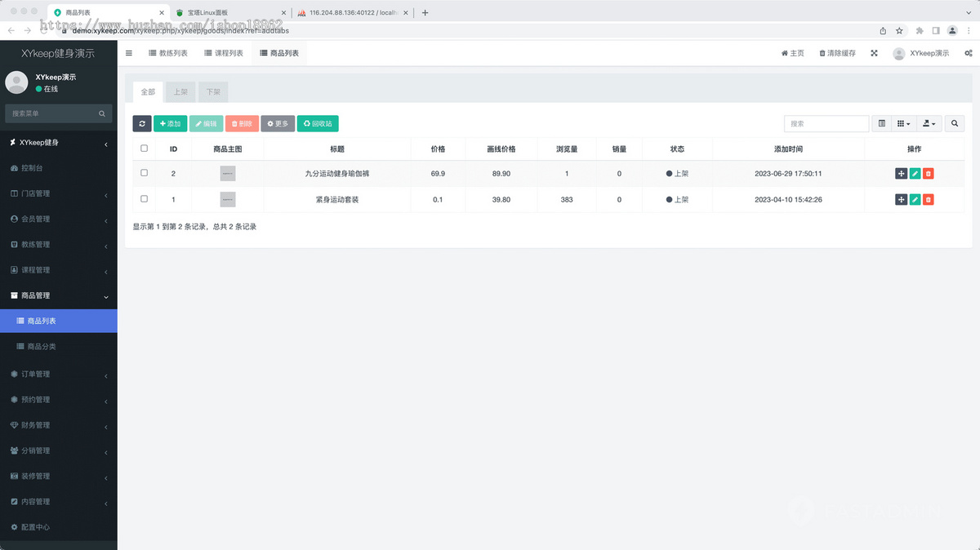
Task: Click the refresh icon button in table toolbar
Action: (x=142, y=124)
